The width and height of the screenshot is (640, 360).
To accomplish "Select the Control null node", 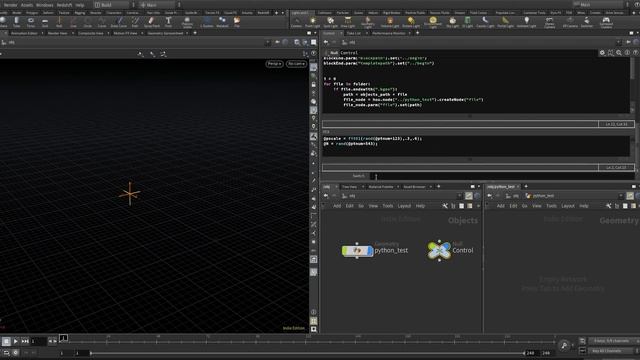I will click(439, 250).
